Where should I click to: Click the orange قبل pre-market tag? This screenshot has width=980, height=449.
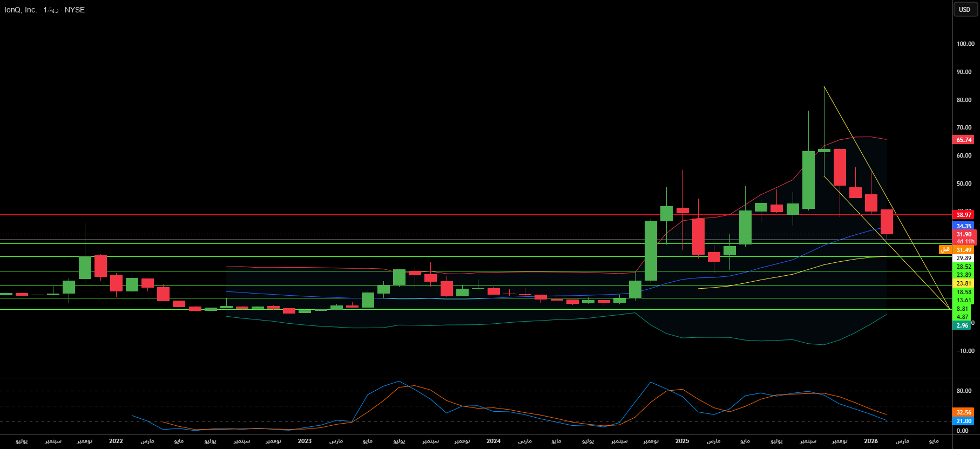tap(945, 249)
